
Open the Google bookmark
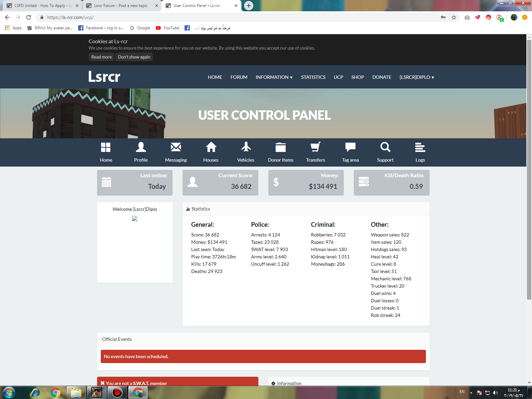point(140,28)
